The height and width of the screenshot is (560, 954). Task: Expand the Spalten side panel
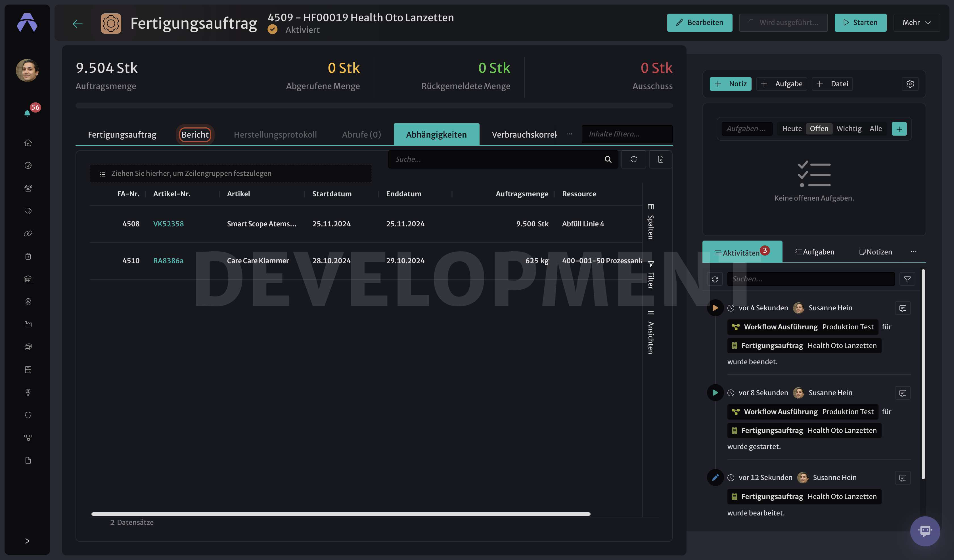(x=651, y=222)
